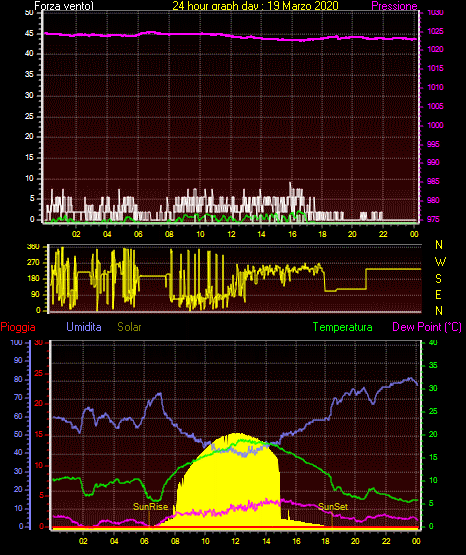Click the magenta 'Pressione' label
This screenshot has height=555, width=466.
click(x=394, y=6)
